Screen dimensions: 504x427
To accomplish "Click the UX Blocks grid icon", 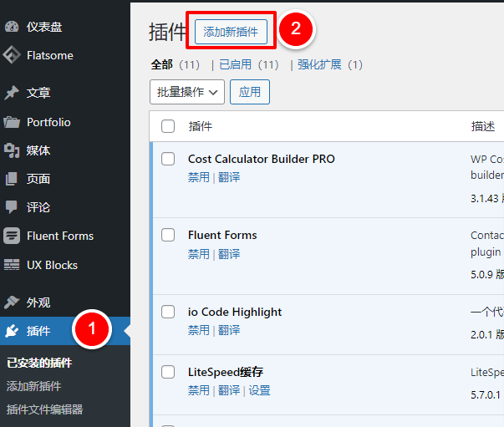I will 12,265.
